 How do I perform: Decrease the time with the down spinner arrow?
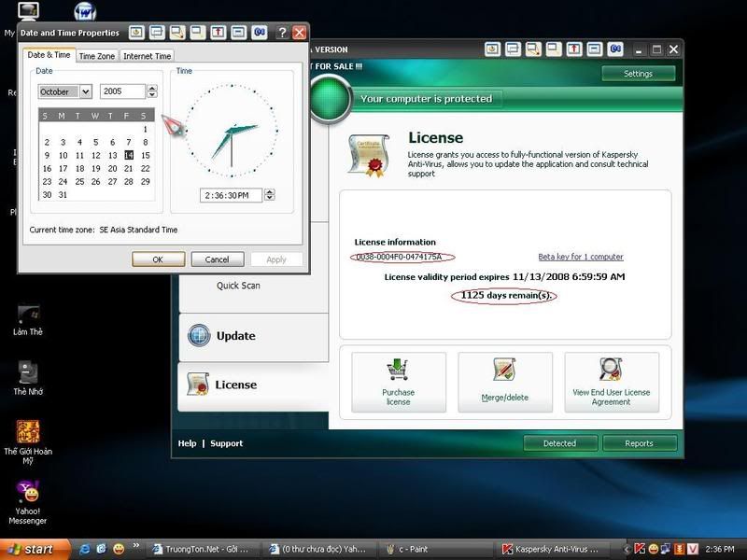[270, 198]
